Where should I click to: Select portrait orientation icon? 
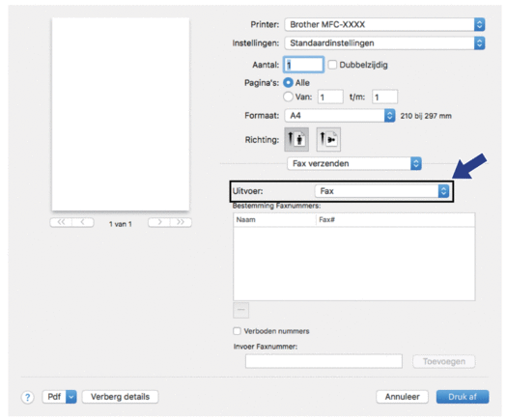pos(296,139)
